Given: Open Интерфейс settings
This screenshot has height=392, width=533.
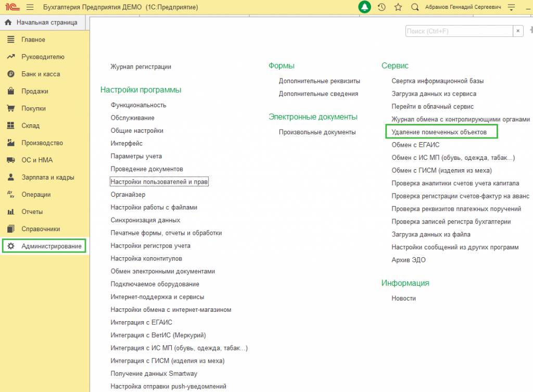Looking at the screenshot, I should click(x=126, y=144).
